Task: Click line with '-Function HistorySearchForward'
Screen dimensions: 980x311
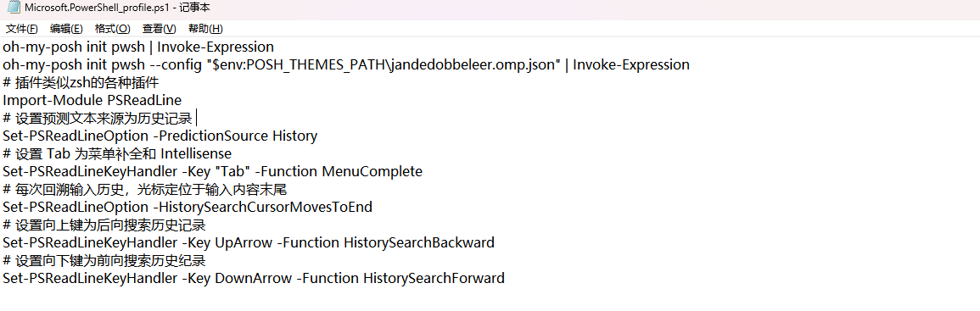Action: (253, 278)
